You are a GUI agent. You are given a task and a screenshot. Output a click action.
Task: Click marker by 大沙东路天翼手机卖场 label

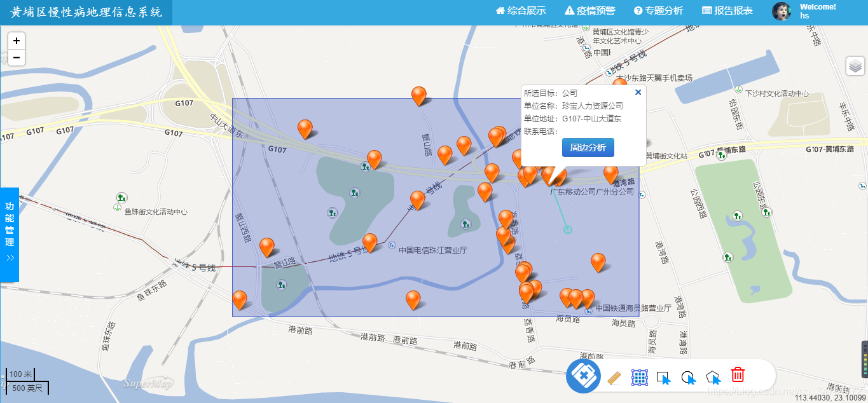(619, 83)
